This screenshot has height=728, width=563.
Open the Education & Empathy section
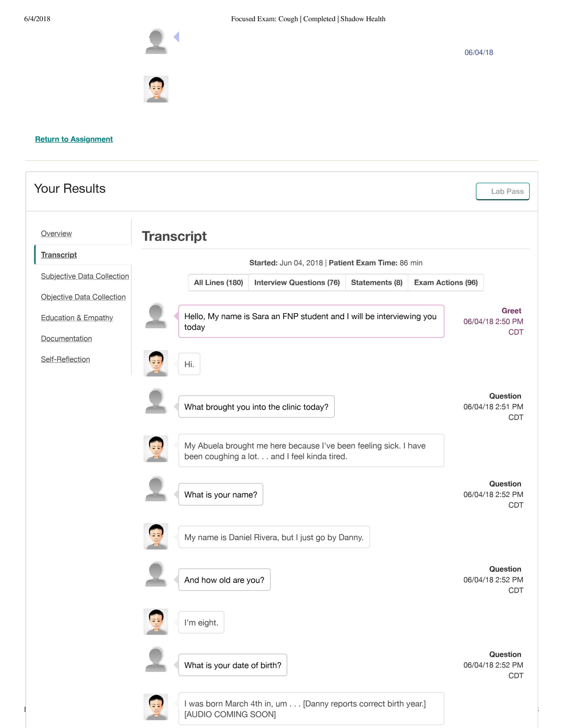[77, 318]
